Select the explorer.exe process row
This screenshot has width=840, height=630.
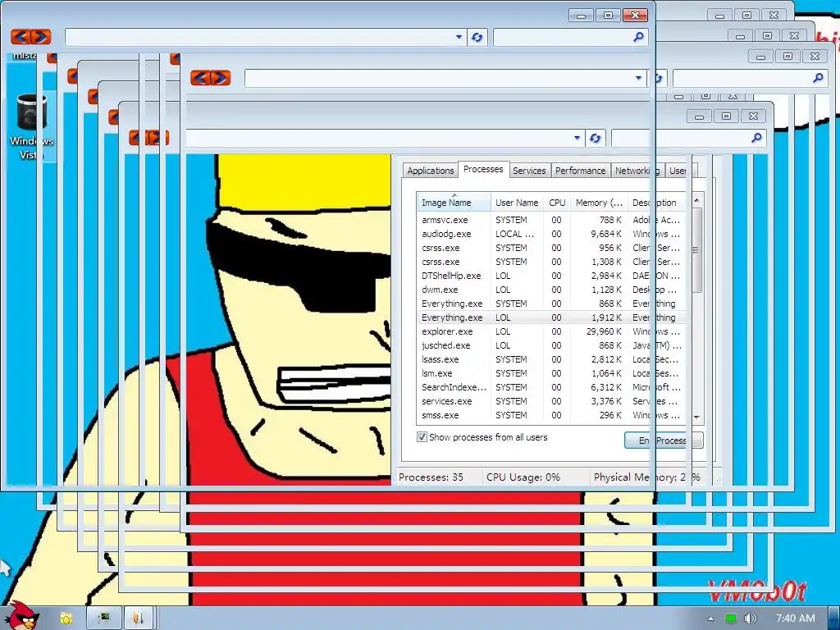[552, 331]
